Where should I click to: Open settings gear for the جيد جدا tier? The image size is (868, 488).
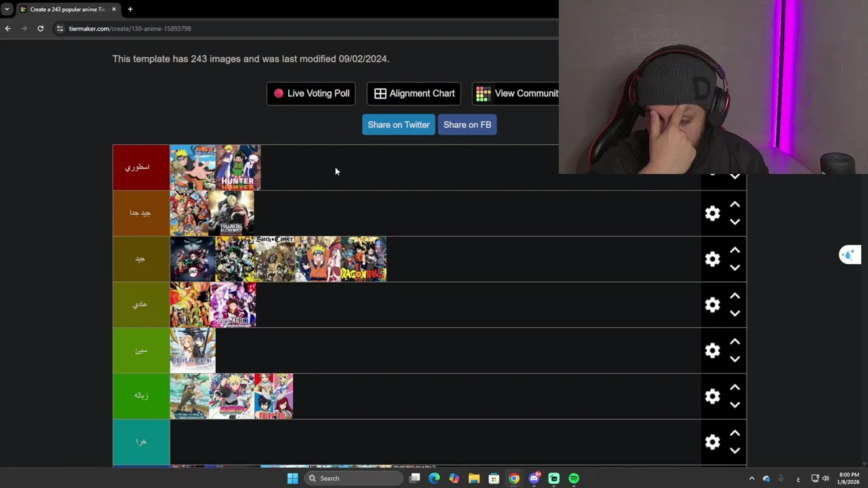[x=712, y=213]
